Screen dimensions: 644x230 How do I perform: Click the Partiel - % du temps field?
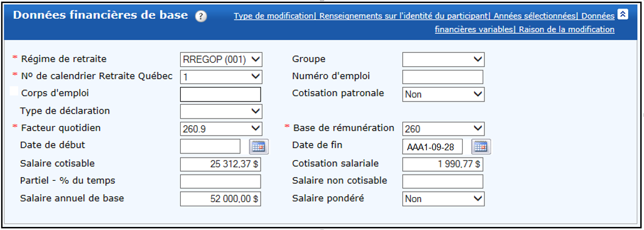220,181
